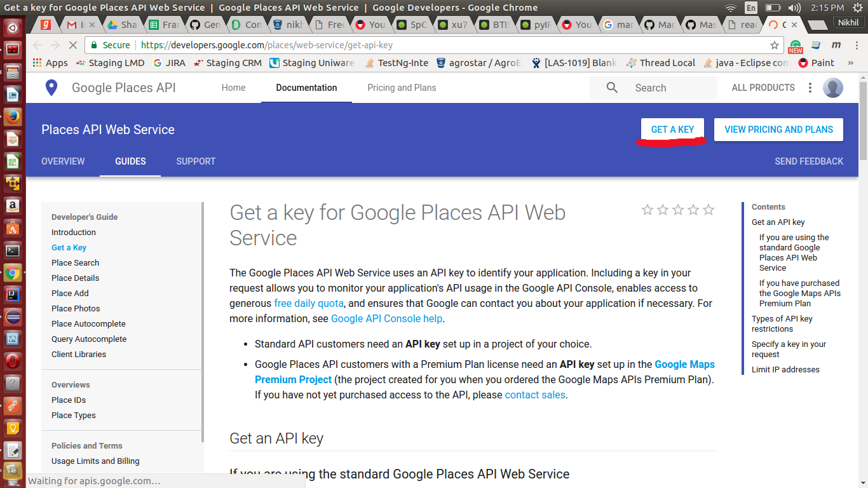Viewport: 868px width, 488px height.
Task: Open the Apps bookmarks shortcut
Action: 50,63
